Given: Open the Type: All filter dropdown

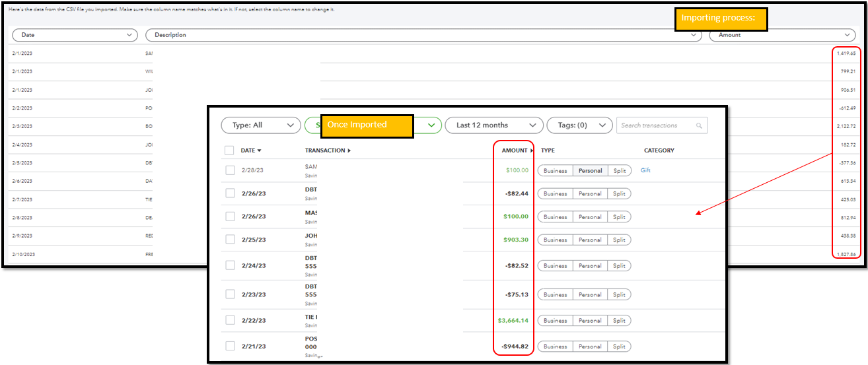Looking at the screenshot, I should click(261, 125).
